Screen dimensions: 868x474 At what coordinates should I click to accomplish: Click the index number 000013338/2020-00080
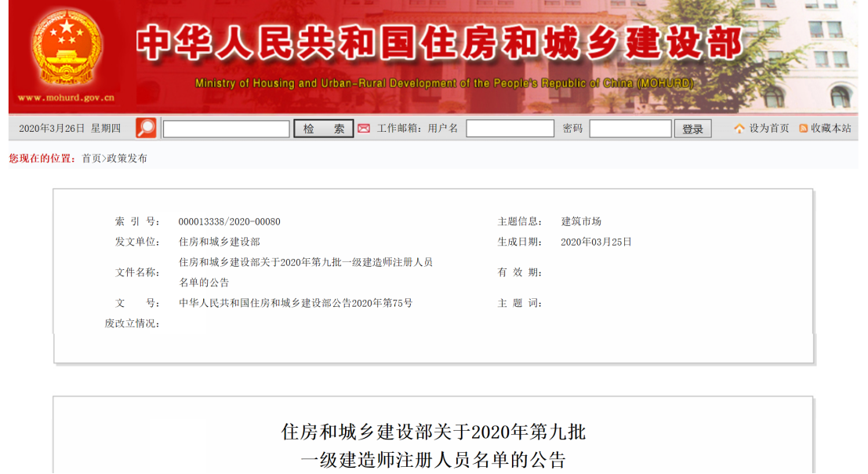[229, 221]
